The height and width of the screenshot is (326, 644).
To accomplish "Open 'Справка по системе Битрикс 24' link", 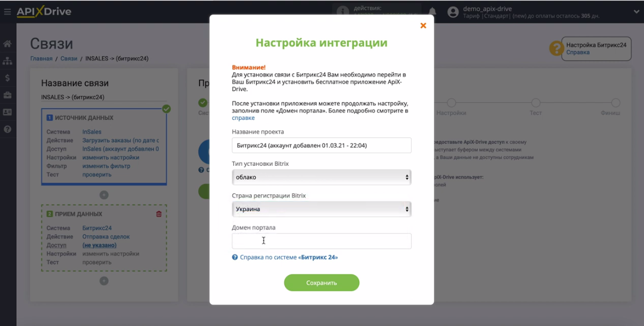I will click(289, 257).
